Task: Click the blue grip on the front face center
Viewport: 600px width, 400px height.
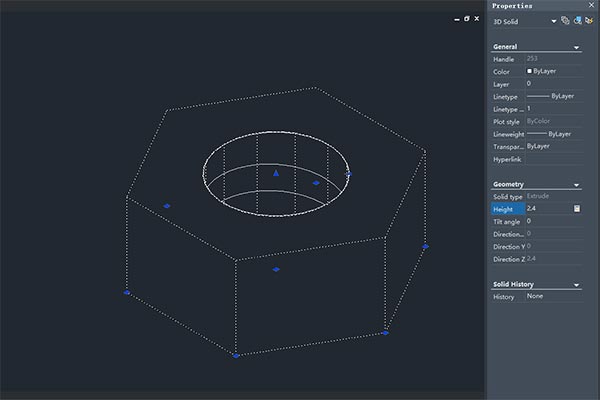Action: [x=276, y=269]
